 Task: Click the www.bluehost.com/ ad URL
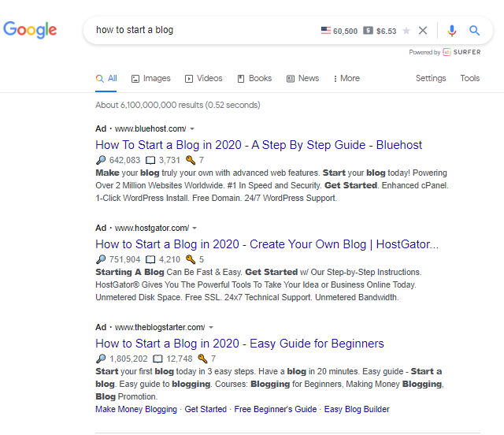[x=150, y=128]
